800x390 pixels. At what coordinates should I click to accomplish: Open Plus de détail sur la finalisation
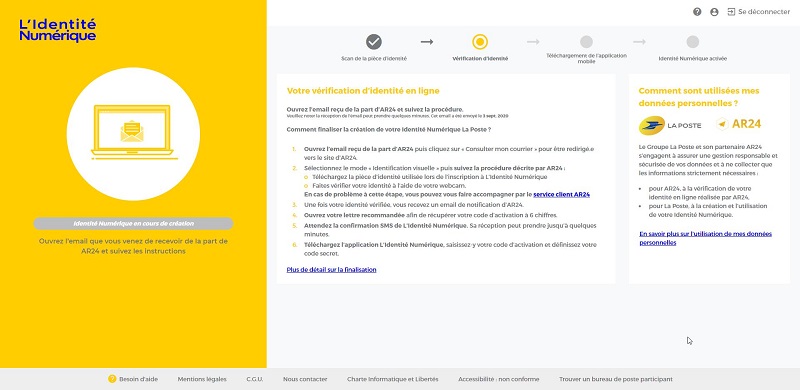click(331, 270)
